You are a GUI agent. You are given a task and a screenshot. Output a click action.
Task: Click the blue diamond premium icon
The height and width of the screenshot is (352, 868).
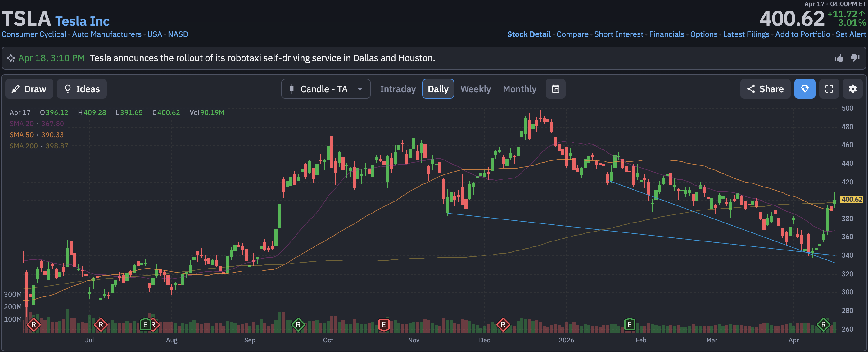tap(805, 89)
